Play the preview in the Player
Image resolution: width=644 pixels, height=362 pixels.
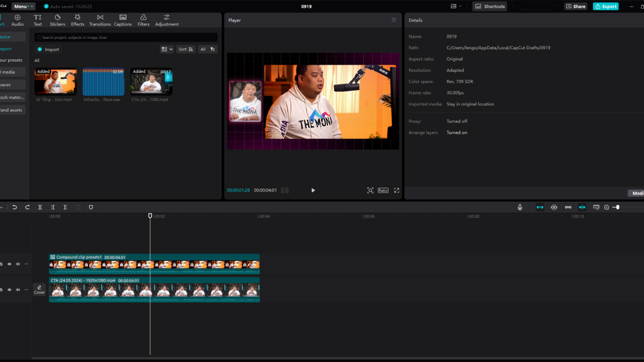[x=313, y=191]
